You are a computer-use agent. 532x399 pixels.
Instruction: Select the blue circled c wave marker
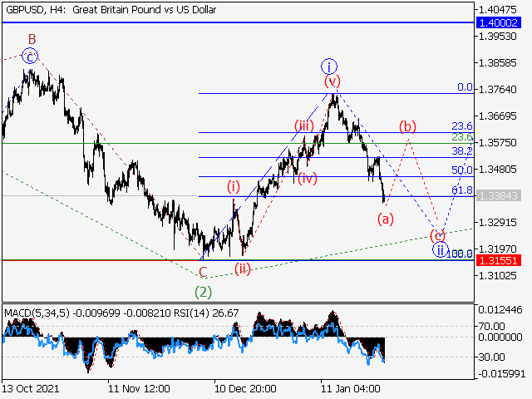(x=29, y=57)
